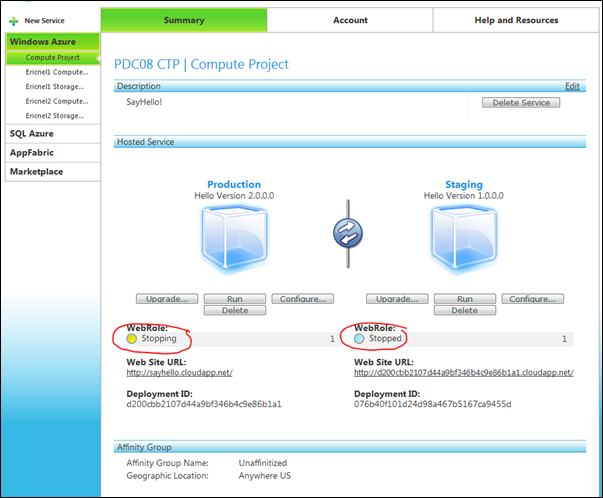This screenshot has height=498, width=603.
Task: Click the Production Run button
Action: pyautogui.click(x=235, y=299)
